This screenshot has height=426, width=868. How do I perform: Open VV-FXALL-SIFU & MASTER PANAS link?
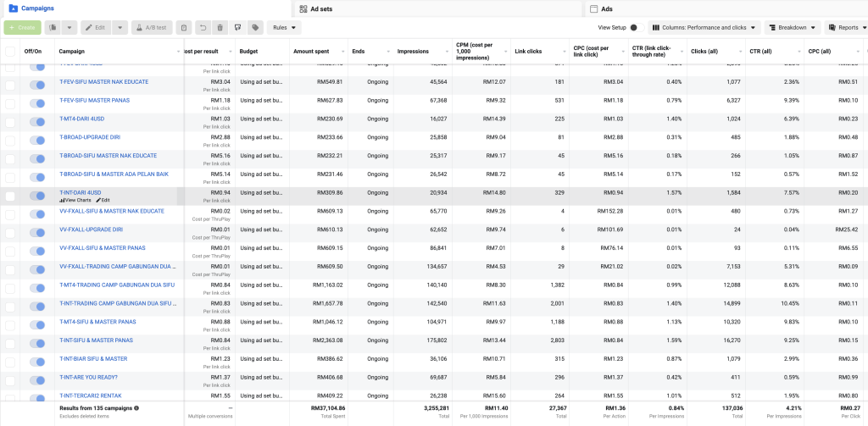point(103,248)
